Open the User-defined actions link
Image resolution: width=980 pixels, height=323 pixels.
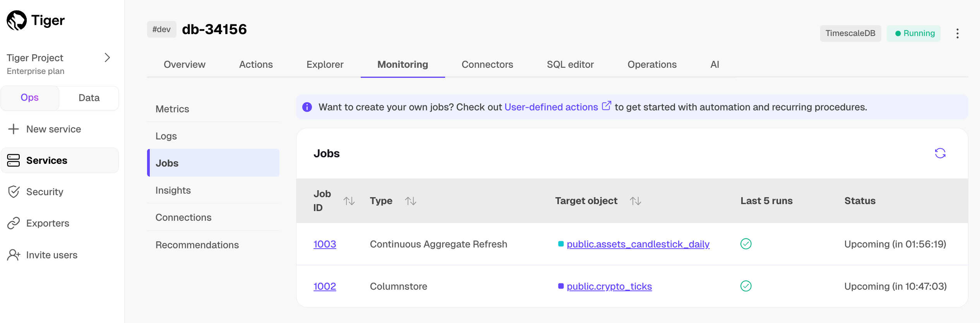tap(551, 107)
